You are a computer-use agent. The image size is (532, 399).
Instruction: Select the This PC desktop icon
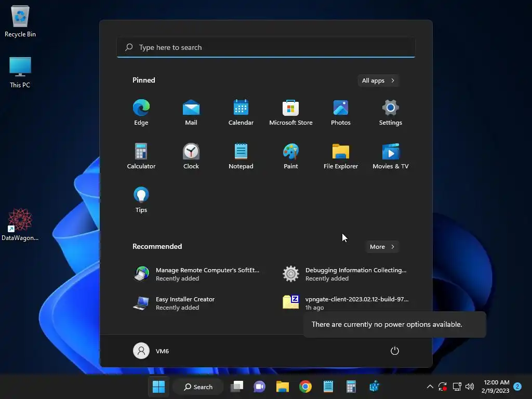tap(20, 73)
